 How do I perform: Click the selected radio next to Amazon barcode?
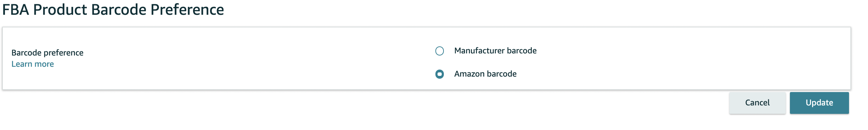coord(439,74)
